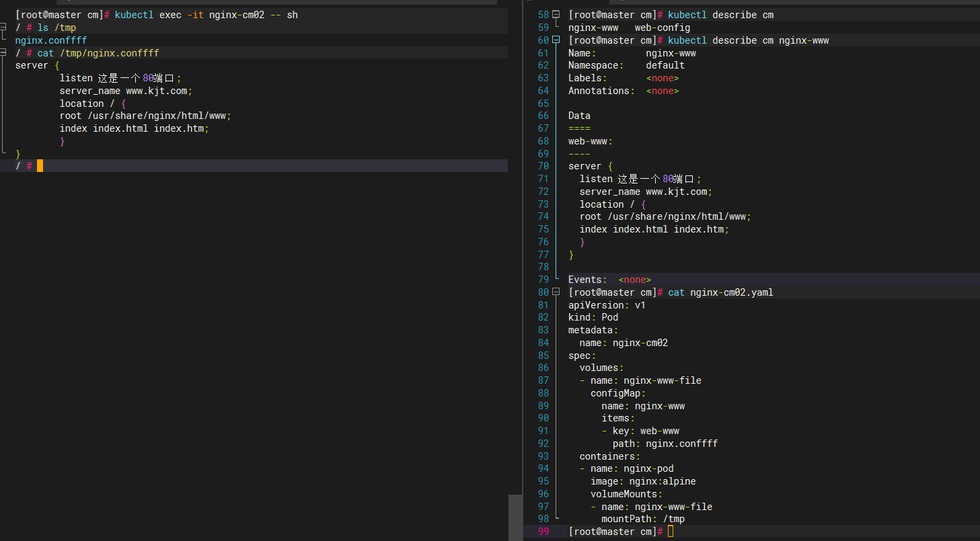Click 'kubectl describe cm' command on line 58
The image size is (980, 541).
coord(720,15)
